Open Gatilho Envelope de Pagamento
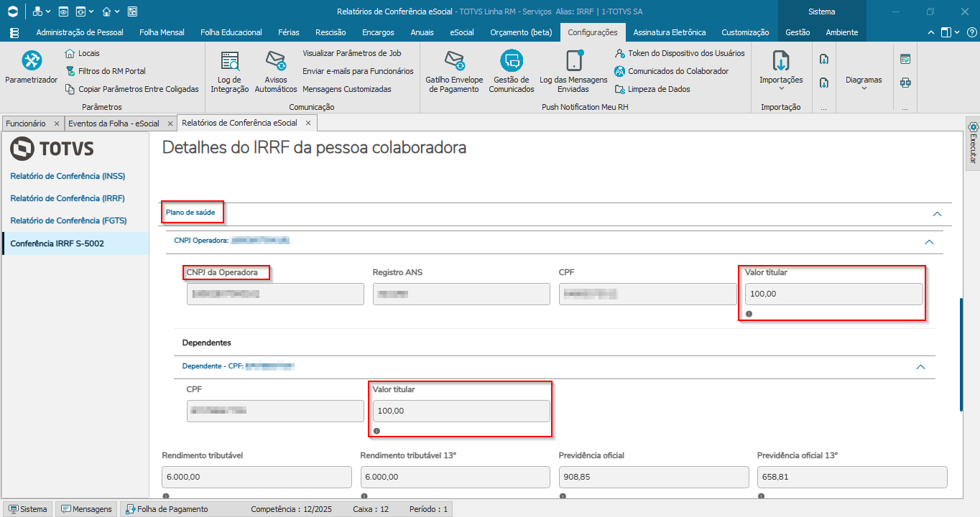The image size is (980, 517). pos(454,72)
